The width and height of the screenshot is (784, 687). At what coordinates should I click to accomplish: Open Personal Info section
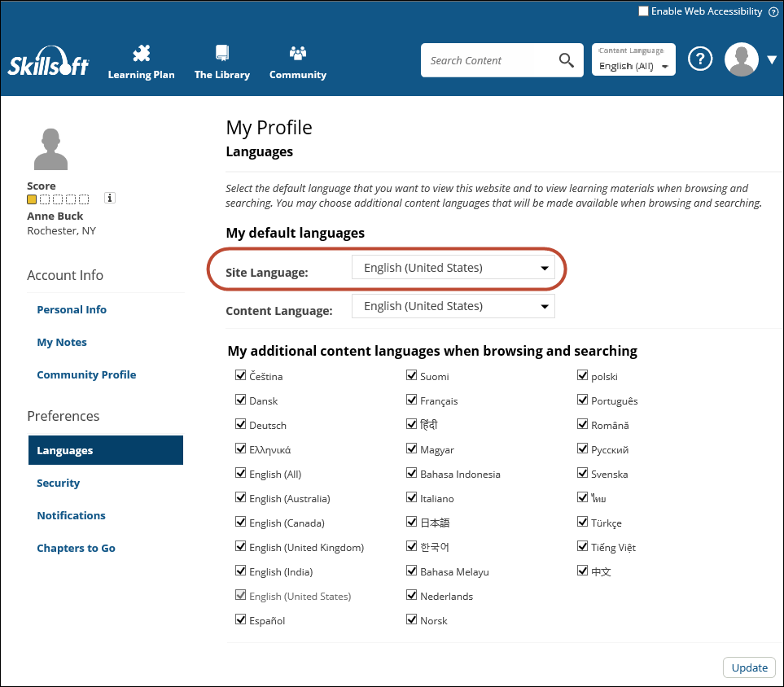pos(72,309)
